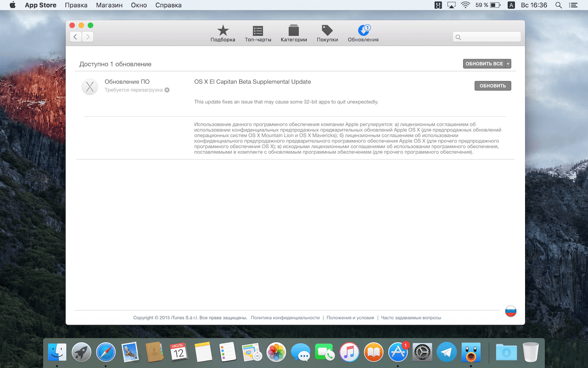Image resolution: width=588 pixels, height=368 pixels.
Task: Open Downloads folder in the Dock
Action: [x=506, y=352]
